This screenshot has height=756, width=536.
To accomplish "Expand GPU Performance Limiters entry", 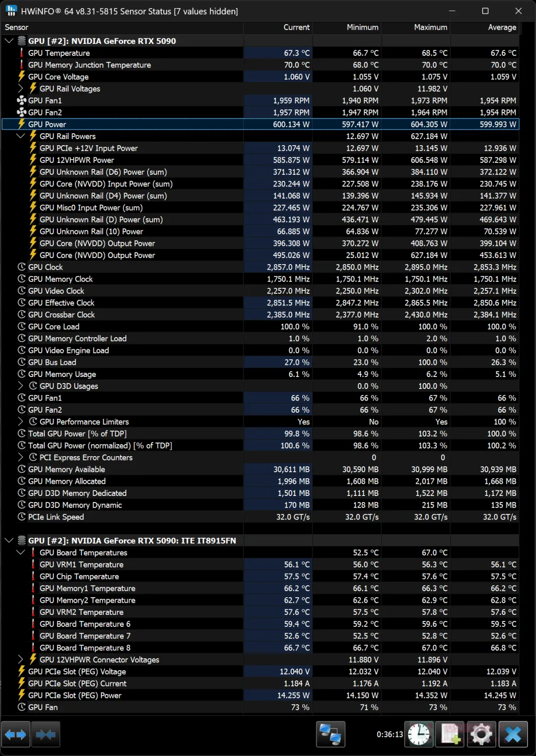I will coord(21,422).
